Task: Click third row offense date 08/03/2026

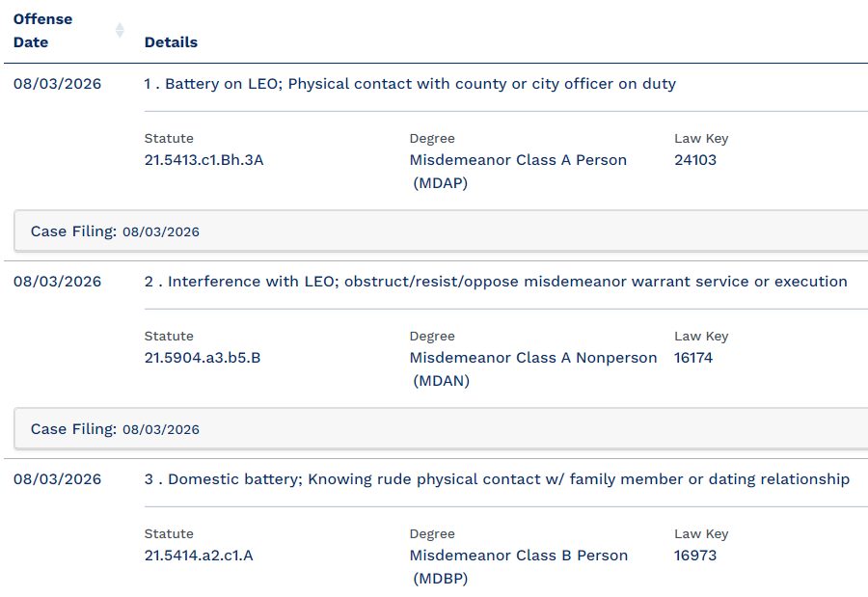Action: tap(58, 479)
